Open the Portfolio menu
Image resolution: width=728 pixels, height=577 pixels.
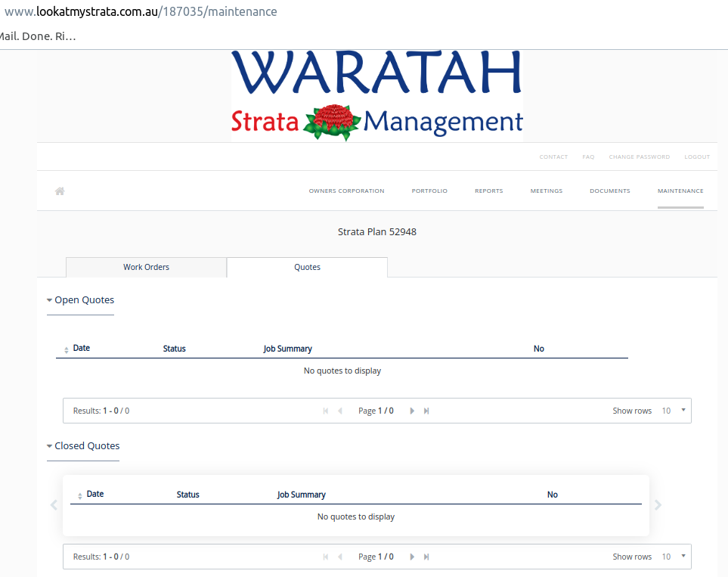[429, 191]
